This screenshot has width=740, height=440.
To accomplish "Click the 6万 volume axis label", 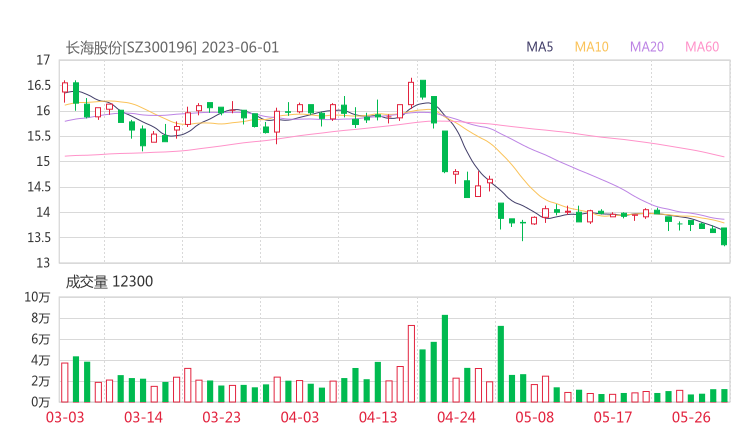I will tap(41, 339).
